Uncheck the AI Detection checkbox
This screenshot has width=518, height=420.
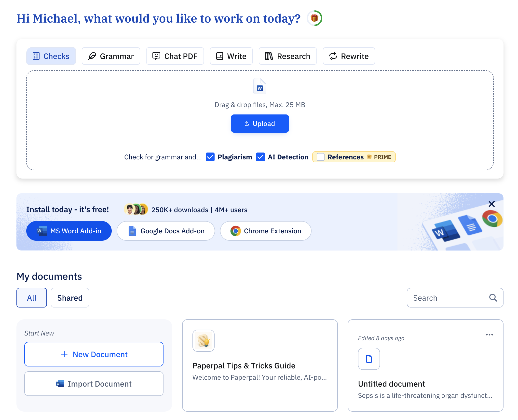(260, 157)
